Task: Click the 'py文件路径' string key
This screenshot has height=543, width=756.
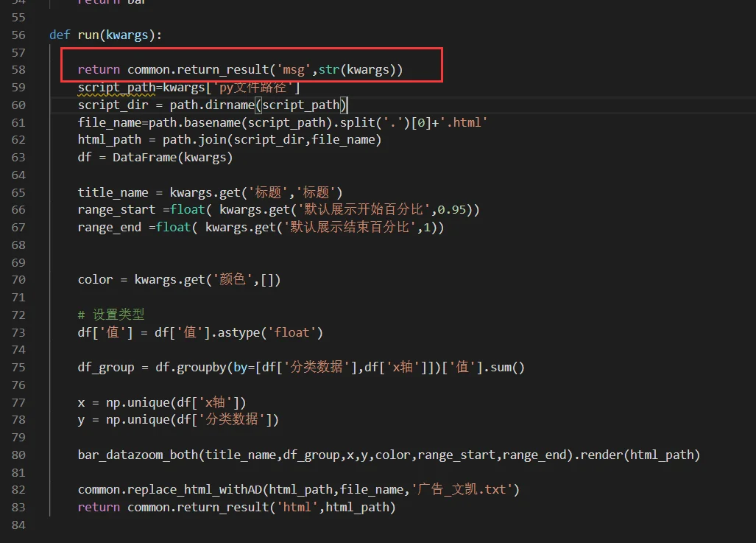Action: point(252,88)
